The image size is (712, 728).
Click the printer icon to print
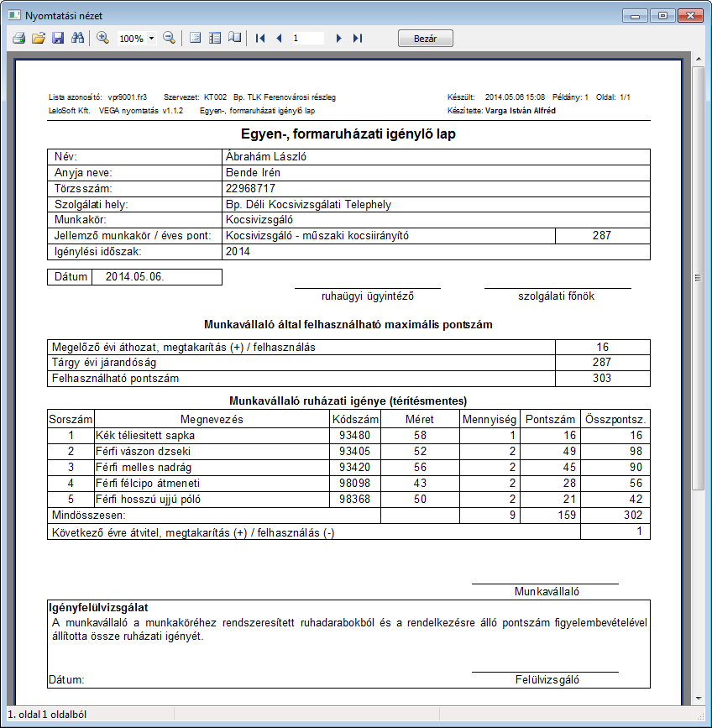coord(19,38)
